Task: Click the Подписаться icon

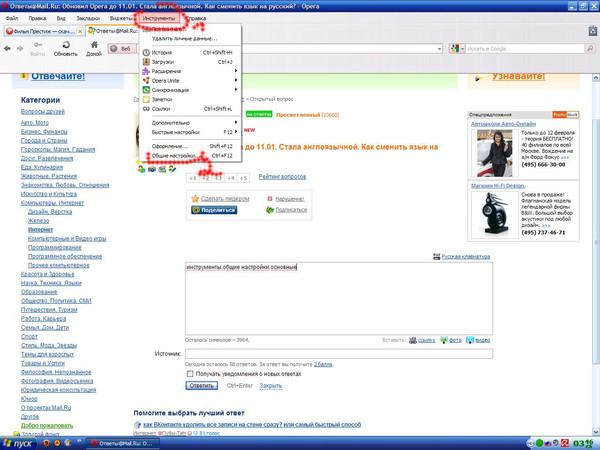Action: coord(270,210)
